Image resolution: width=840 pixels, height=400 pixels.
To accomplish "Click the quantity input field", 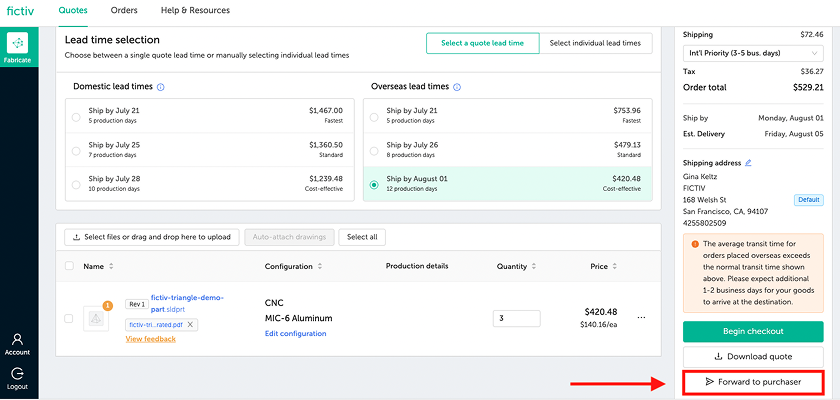I will click(516, 318).
